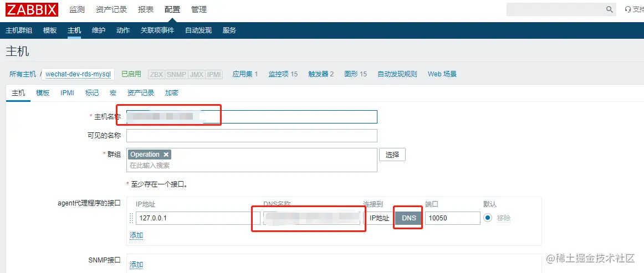This screenshot has height=273, width=644.
Task: Open the 监测 menu
Action: click(77, 9)
